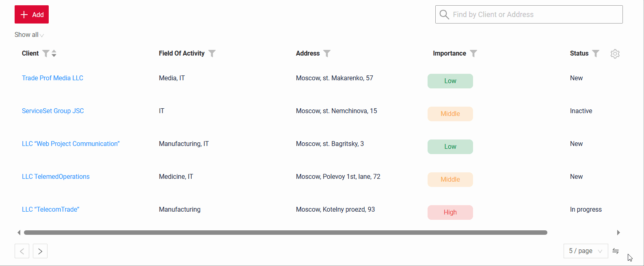This screenshot has height=266, width=644.
Task: Open the Importance column filter
Action: (473, 54)
